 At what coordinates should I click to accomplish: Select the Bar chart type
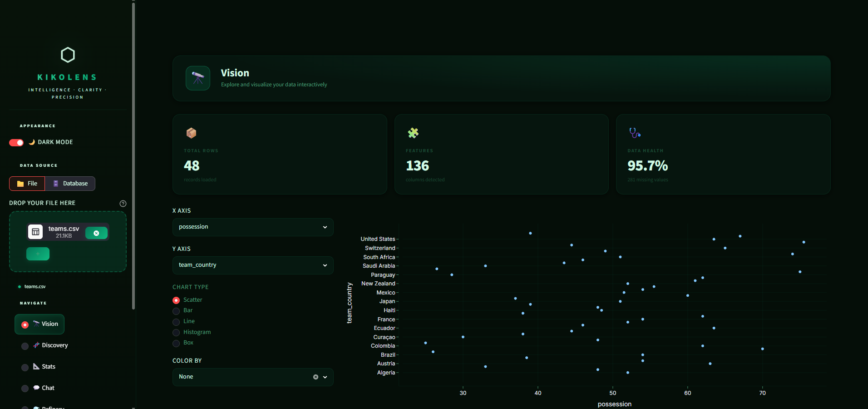[182, 310]
